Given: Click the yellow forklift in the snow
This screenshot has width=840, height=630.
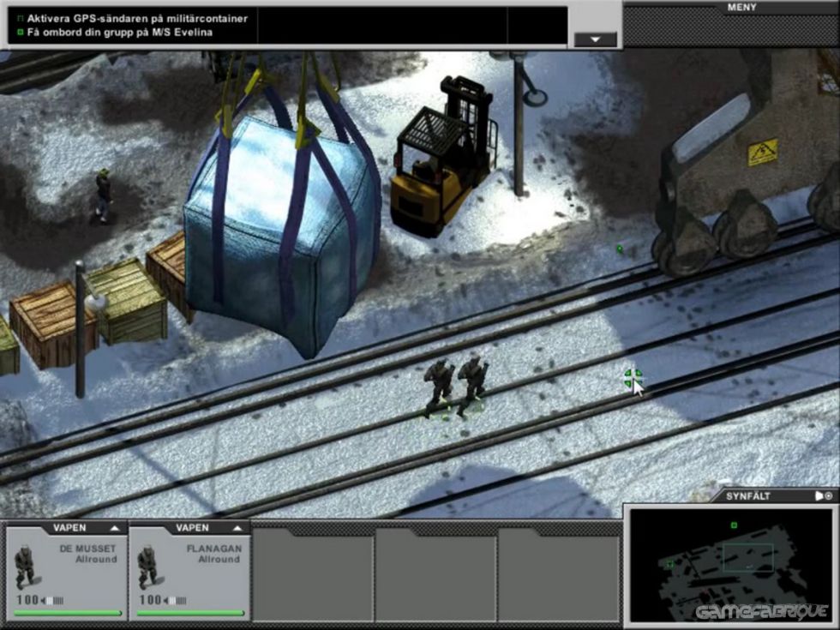Looking at the screenshot, I should [x=442, y=155].
